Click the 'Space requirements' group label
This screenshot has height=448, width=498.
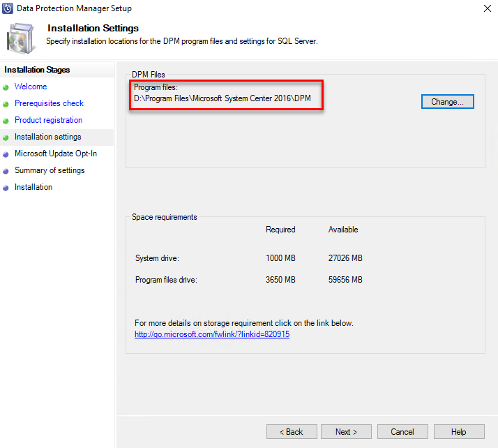click(x=165, y=217)
